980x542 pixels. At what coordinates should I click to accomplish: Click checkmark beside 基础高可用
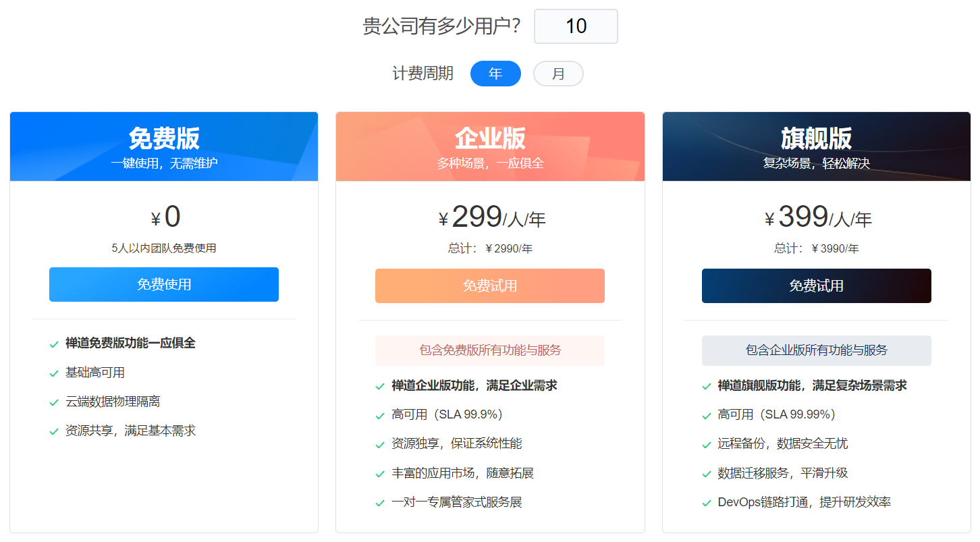click(54, 373)
